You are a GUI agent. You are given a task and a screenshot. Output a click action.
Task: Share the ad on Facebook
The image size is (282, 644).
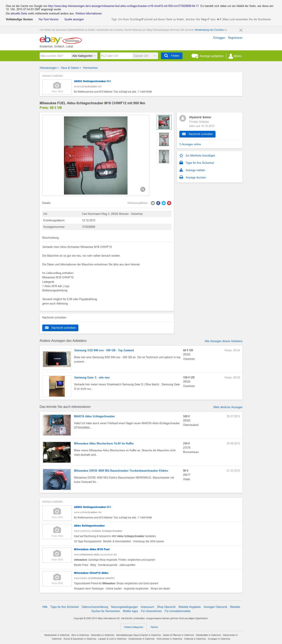click(x=158, y=203)
